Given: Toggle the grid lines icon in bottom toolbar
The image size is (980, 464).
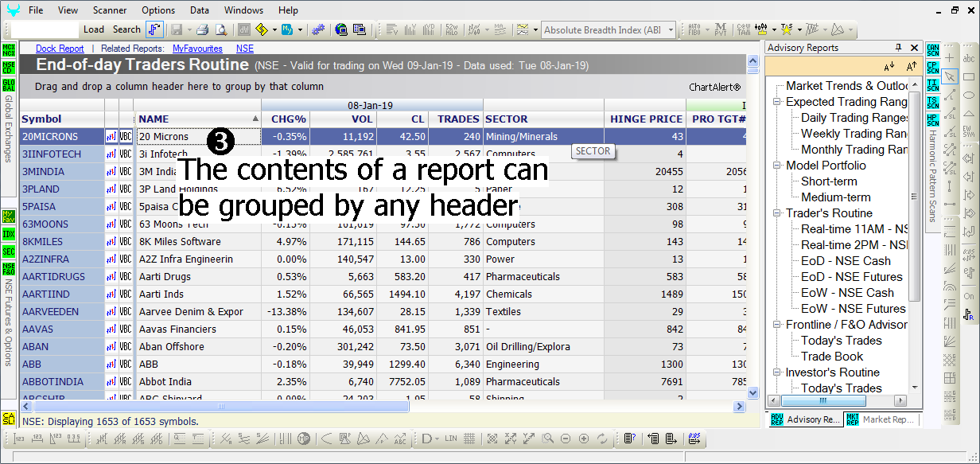Looking at the screenshot, I should 470,439.
